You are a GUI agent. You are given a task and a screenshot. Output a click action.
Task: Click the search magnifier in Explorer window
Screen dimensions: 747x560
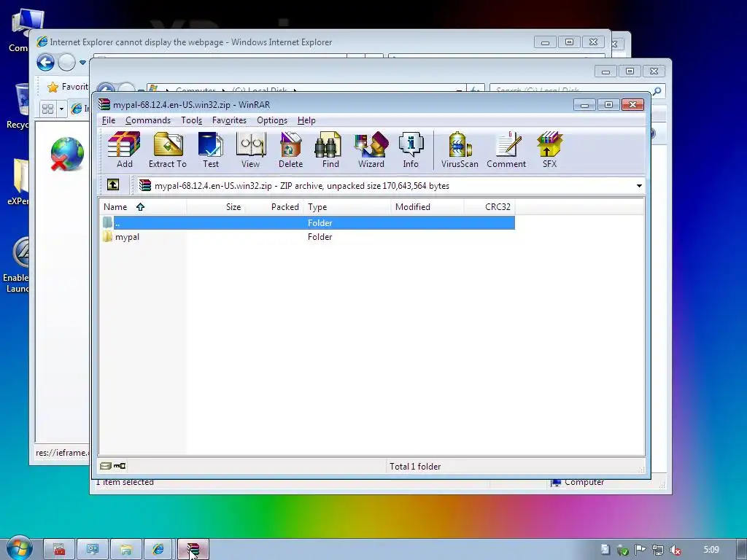click(657, 90)
